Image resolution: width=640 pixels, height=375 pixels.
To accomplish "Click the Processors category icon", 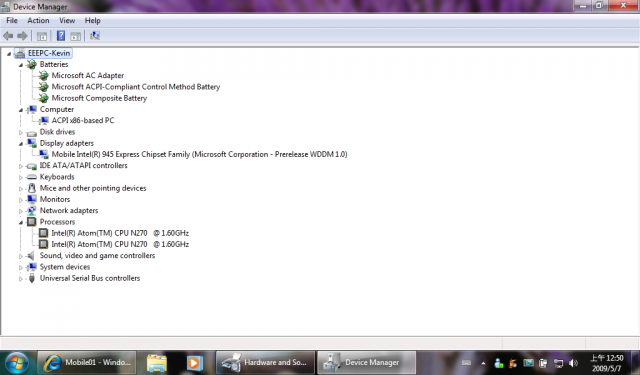I will click(31, 222).
